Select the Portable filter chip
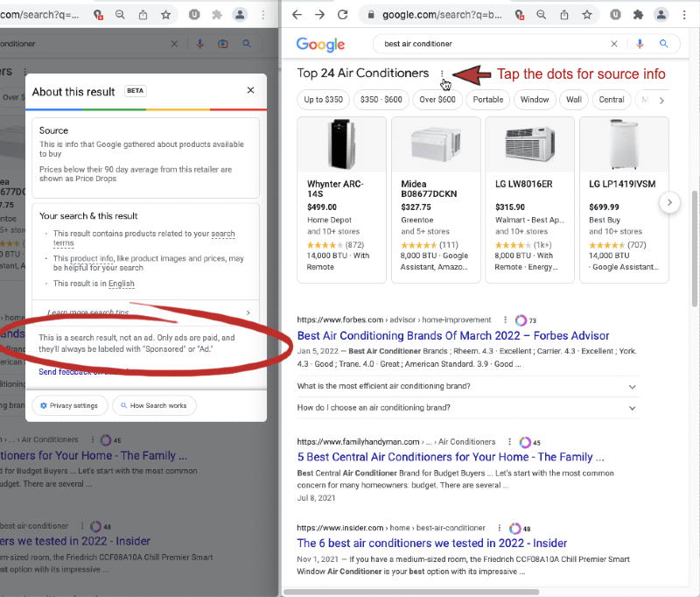 pyautogui.click(x=488, y=100)
